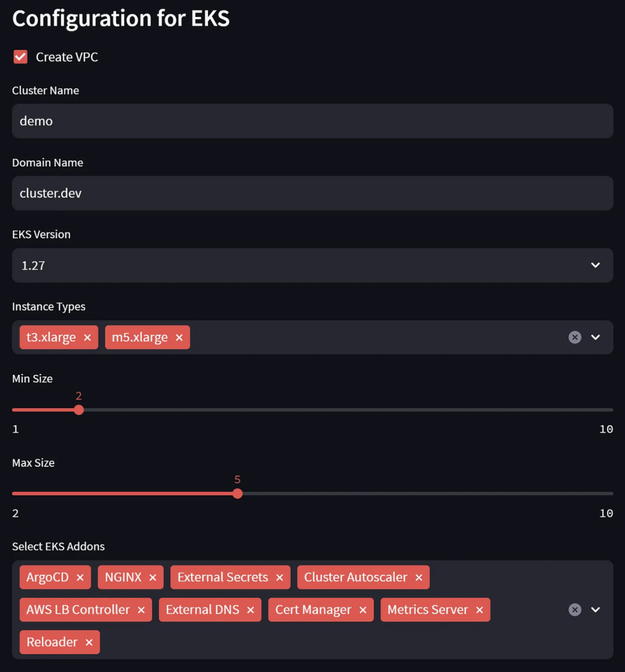The width and height of the screenshot is (625, 672).
Task: Click the Min Size slider handle
Action: click(79, 409)
